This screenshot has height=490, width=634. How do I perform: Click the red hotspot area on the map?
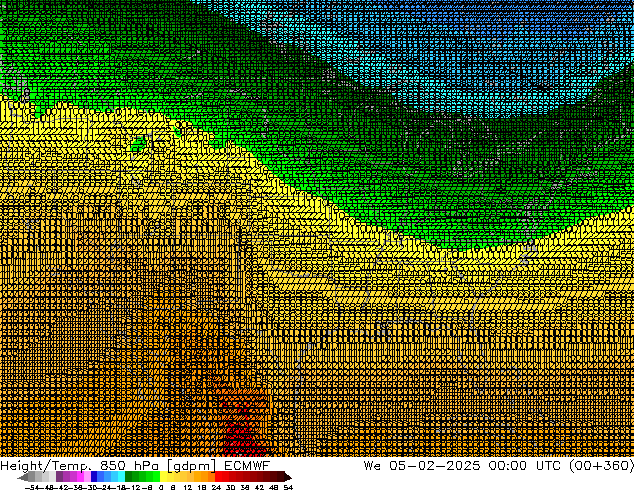(244, 429)
